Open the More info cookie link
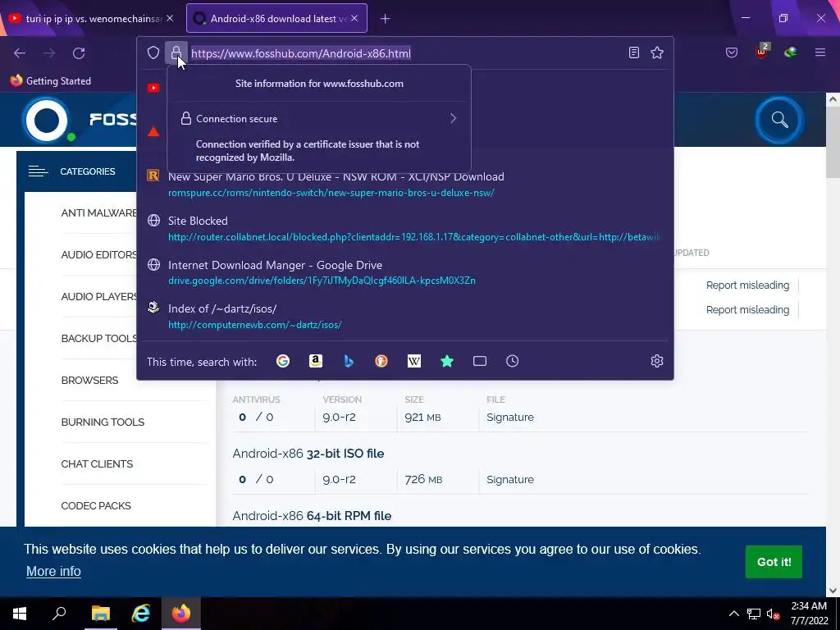Screen dimensions: 840x630 pos(53,572)
